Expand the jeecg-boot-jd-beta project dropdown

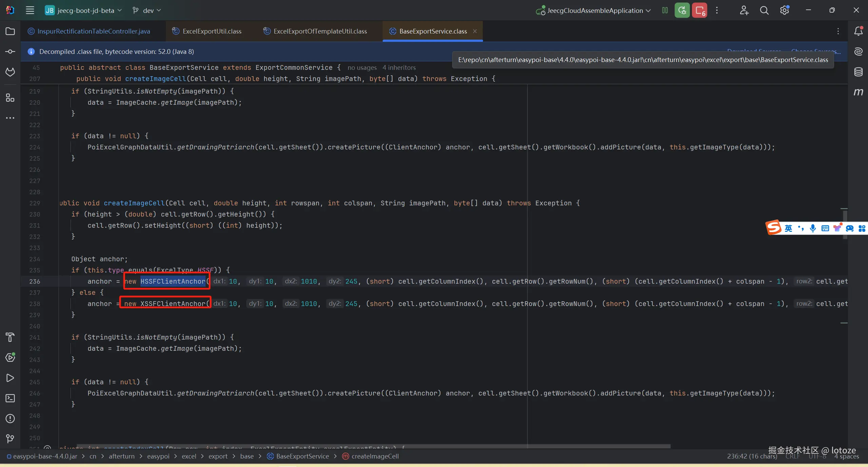click(x=85, y=11)
